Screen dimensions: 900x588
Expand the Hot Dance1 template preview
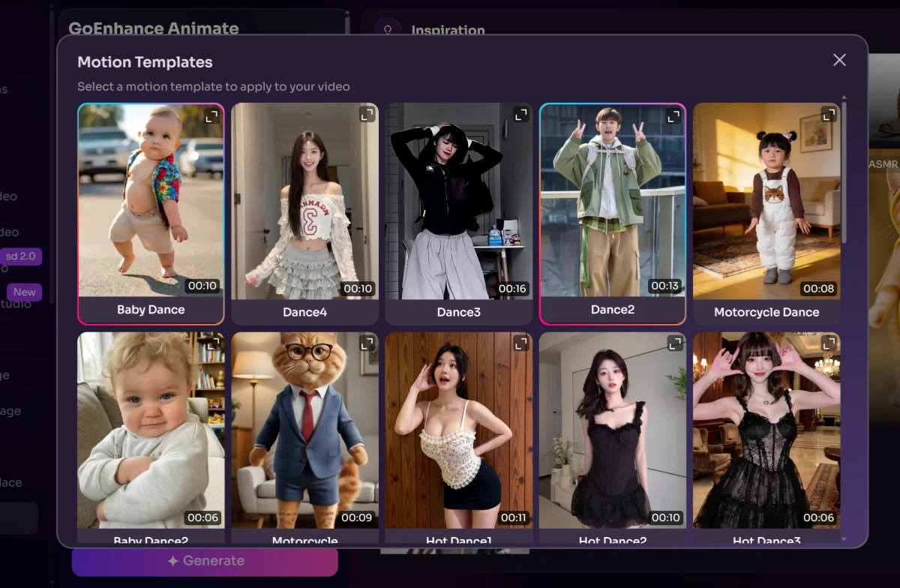(x=520, y=343)
